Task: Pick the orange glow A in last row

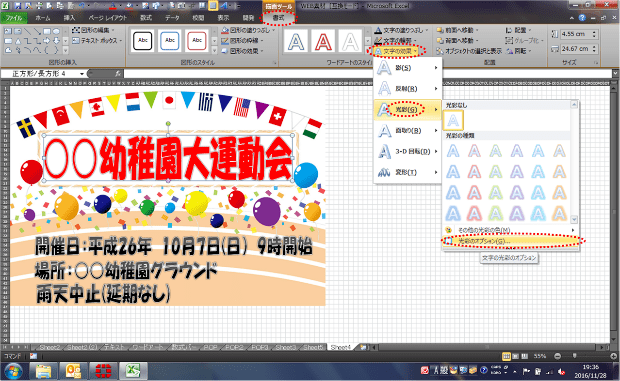Action: pyautogui.click(x=560, y=214)
